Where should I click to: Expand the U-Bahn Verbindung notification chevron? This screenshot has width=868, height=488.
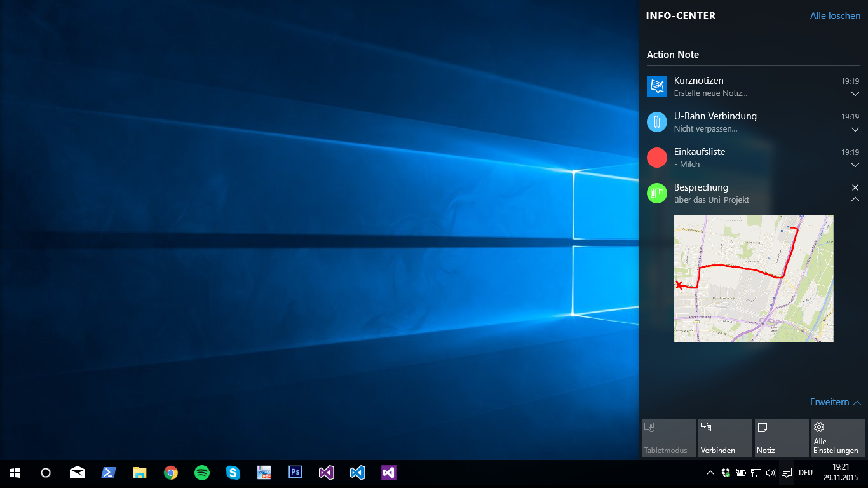click(x=855, y=130)
